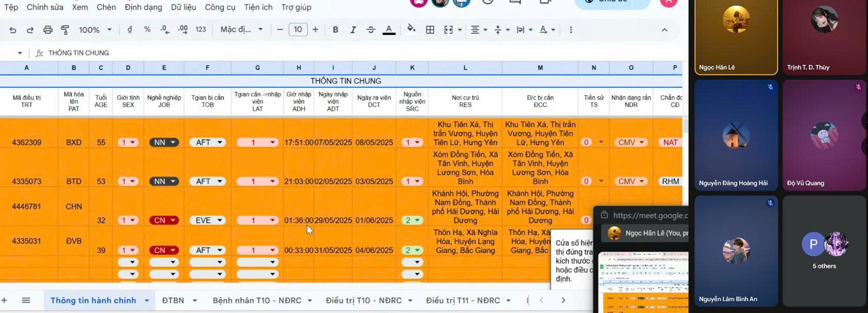868x313 pixels.
Task: Toggle strikethrough formatting
Action: (371, 30)
